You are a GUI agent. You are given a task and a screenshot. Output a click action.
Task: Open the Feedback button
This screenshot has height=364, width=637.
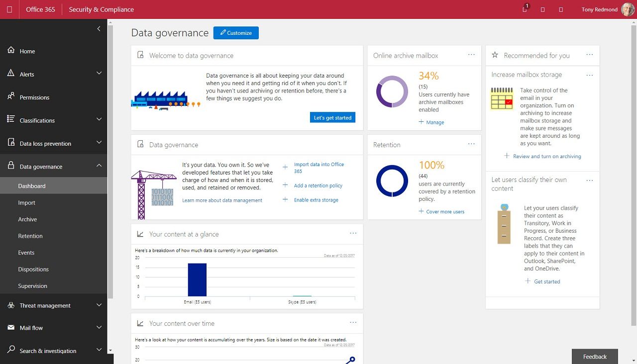595,357
